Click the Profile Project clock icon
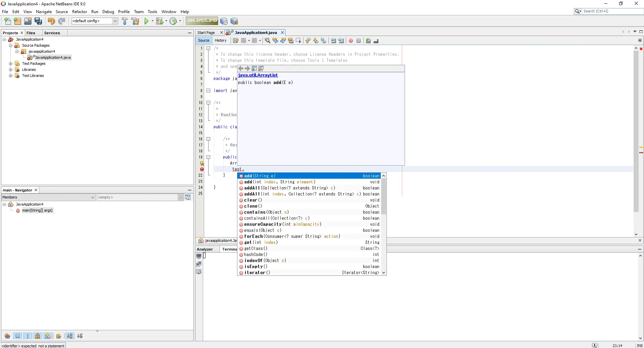The width and height of the screenshot is (644, 348). [173, 21]
